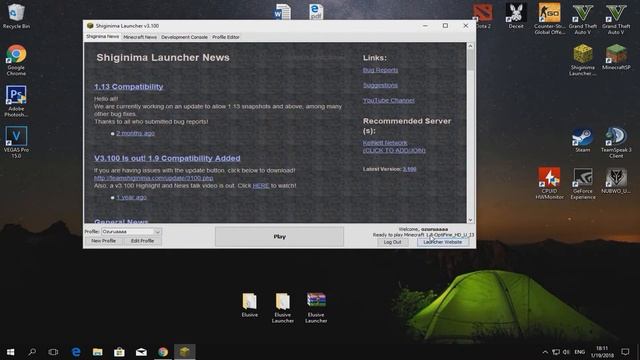640x360 pixels.
Task: Click the Log Out button
Action: (x=392, y=242)
